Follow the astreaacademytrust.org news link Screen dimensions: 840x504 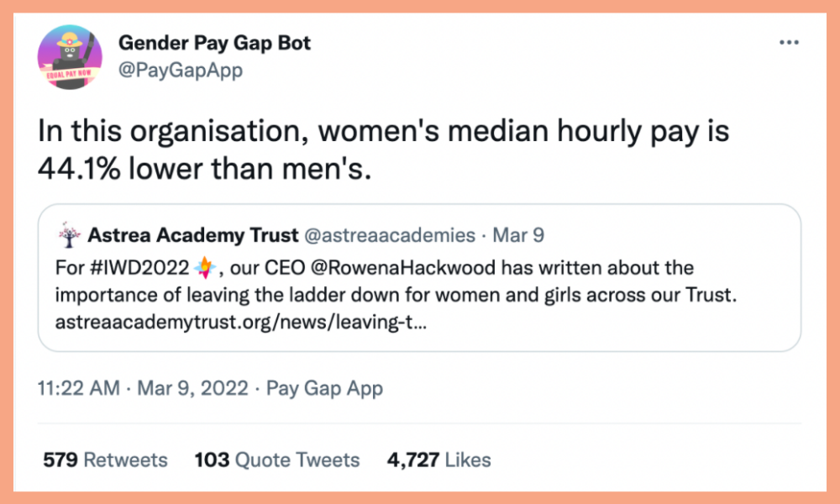tap(241, 323)
